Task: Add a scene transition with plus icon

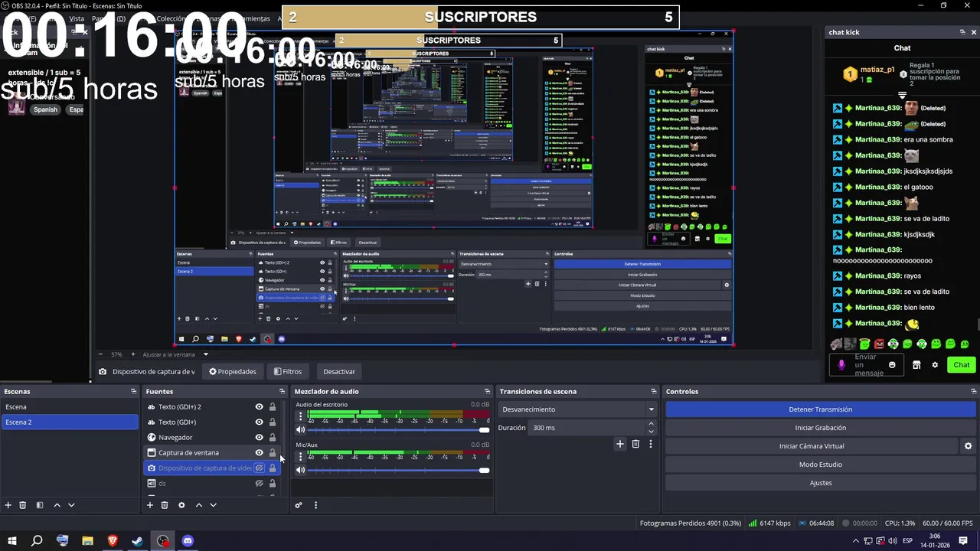Action: (620, 444)
